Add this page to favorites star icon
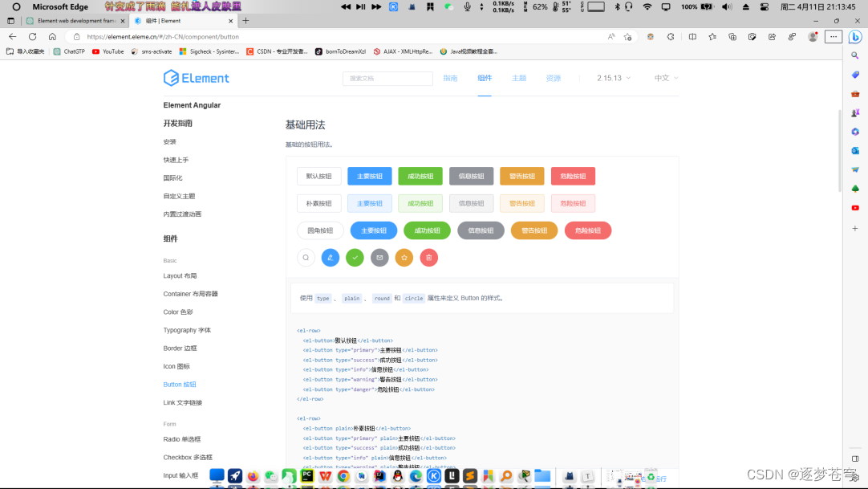Screen dimensions: 868x489 point(628,37)
